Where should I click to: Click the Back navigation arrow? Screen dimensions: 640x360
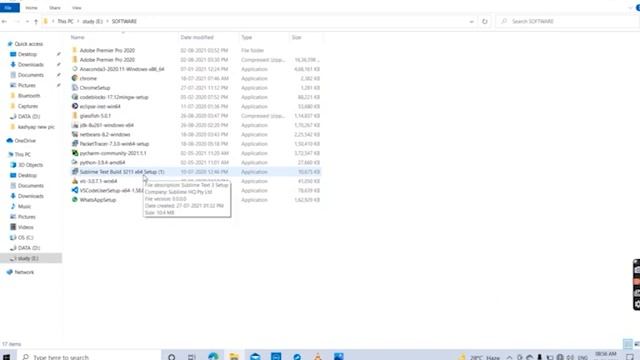coord(4,21)
